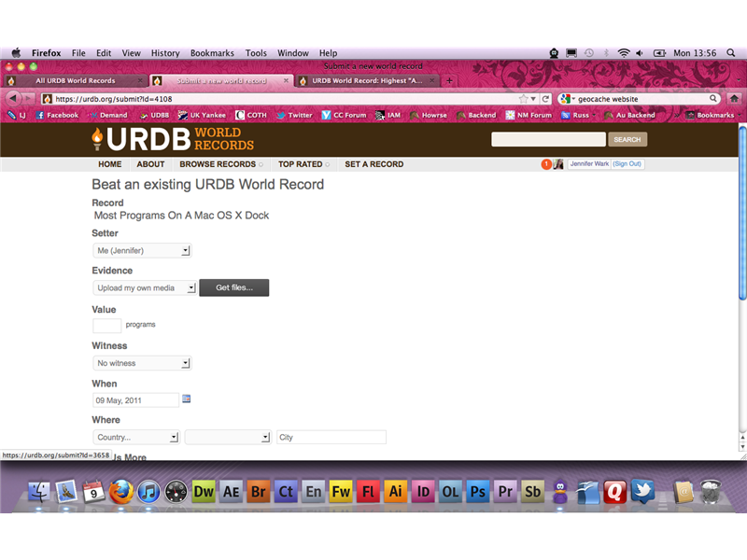
Task: Open the Tools menu
Action: 256,53
